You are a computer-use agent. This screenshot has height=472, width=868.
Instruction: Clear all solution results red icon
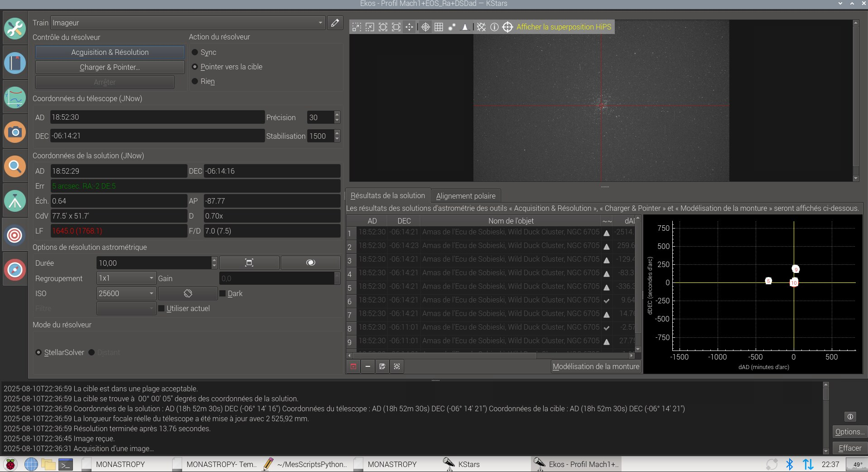353,366
